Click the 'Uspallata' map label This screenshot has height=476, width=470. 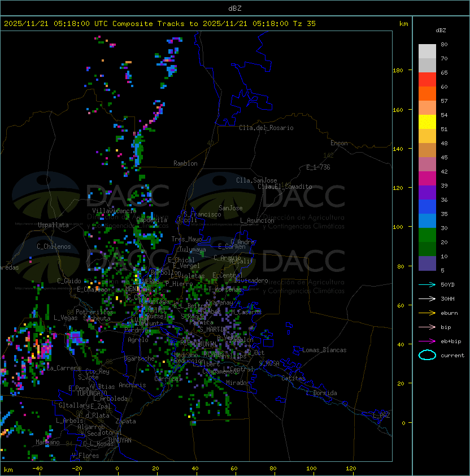(x=53, y=225)
